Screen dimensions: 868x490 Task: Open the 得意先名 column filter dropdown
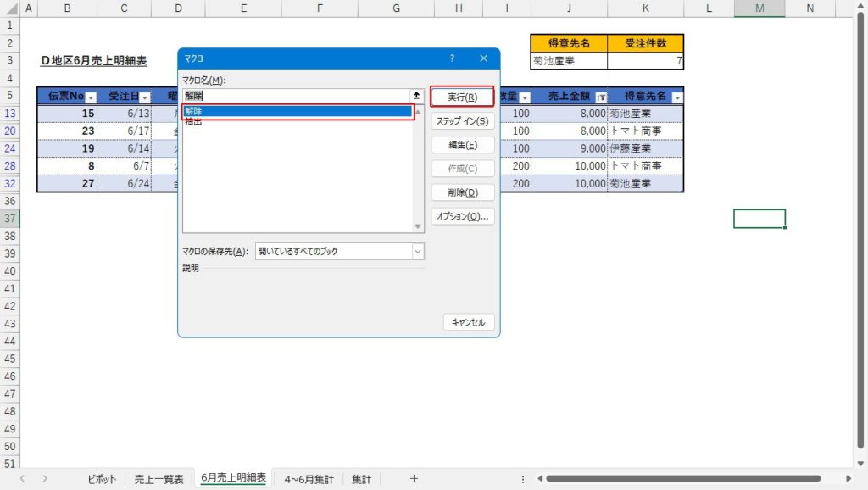tap(676, 97)
